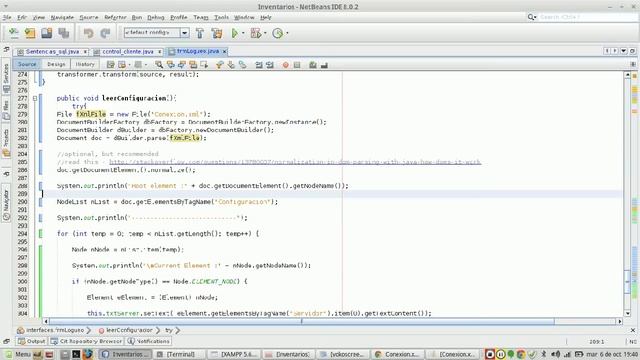Open dropdown arrow next to Debug icon
Screen dimensions: 640x360
pos(265,33)
